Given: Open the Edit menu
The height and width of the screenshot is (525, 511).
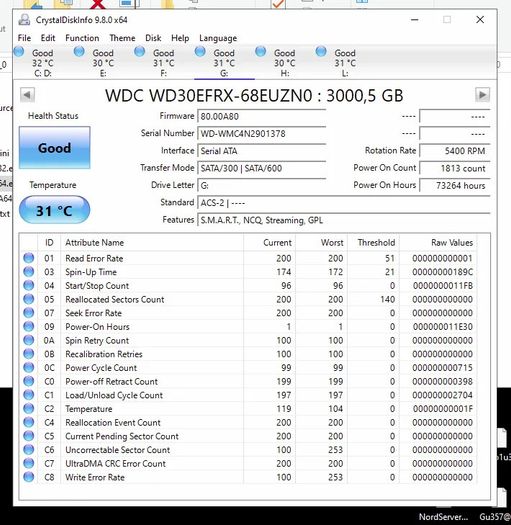Looking at the screenshot, I should coord(48,38).
